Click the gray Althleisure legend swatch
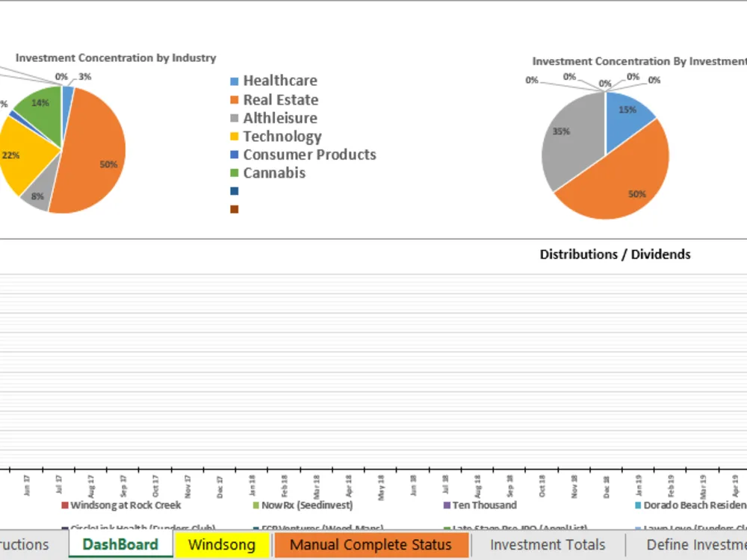 (235, 118)
